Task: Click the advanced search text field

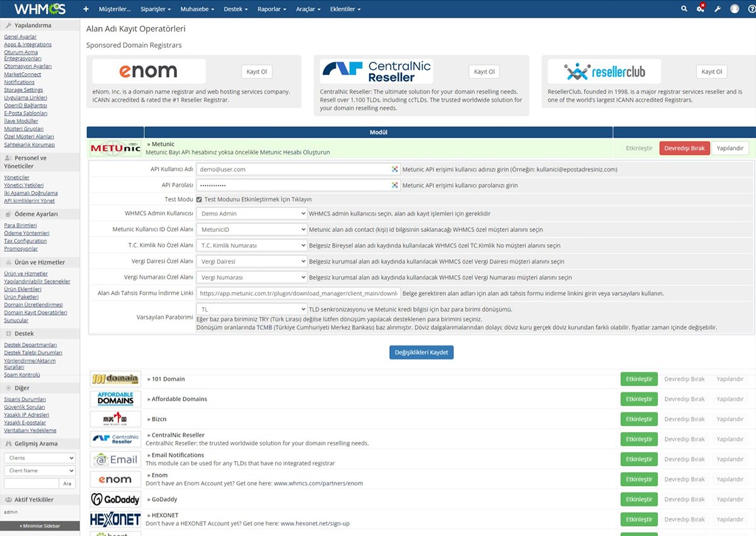Action: pyautogui.click(x=31, y=483)
